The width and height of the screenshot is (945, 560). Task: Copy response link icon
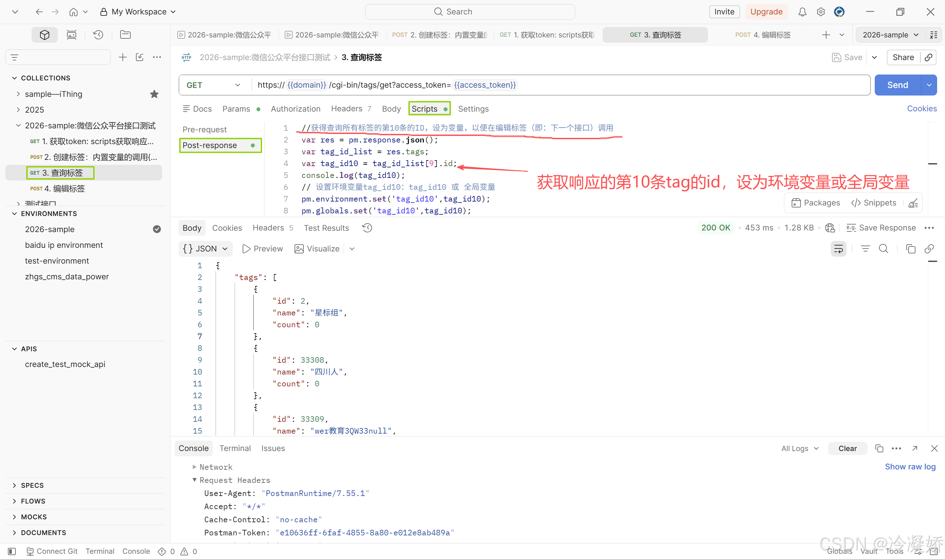[x=929, y=249]
